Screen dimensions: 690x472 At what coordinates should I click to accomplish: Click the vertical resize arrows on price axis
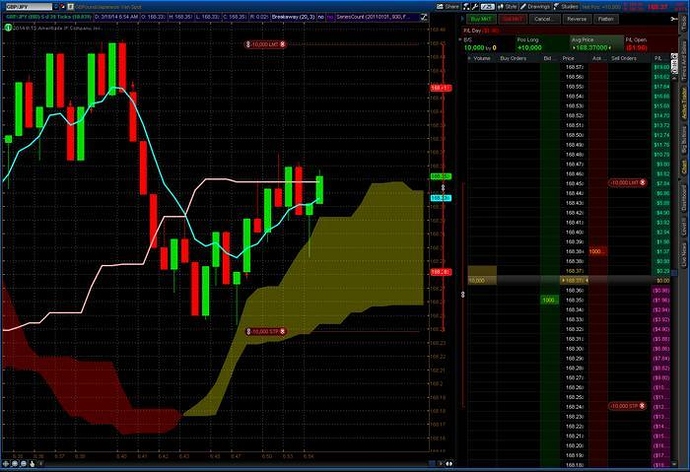click(443, 188)
